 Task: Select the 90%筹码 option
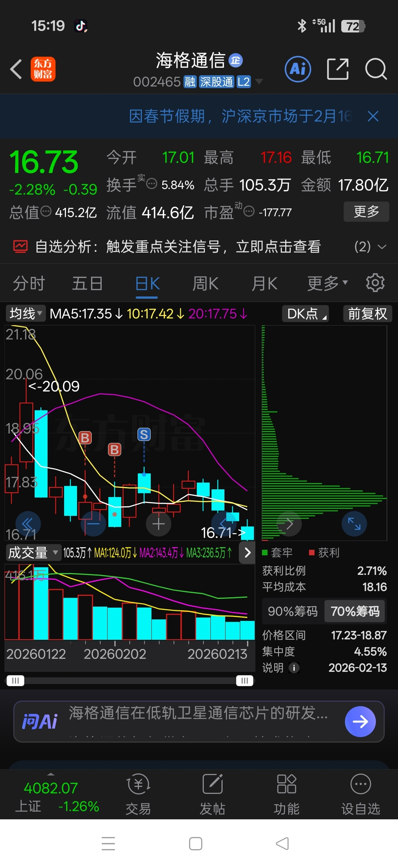293,611
